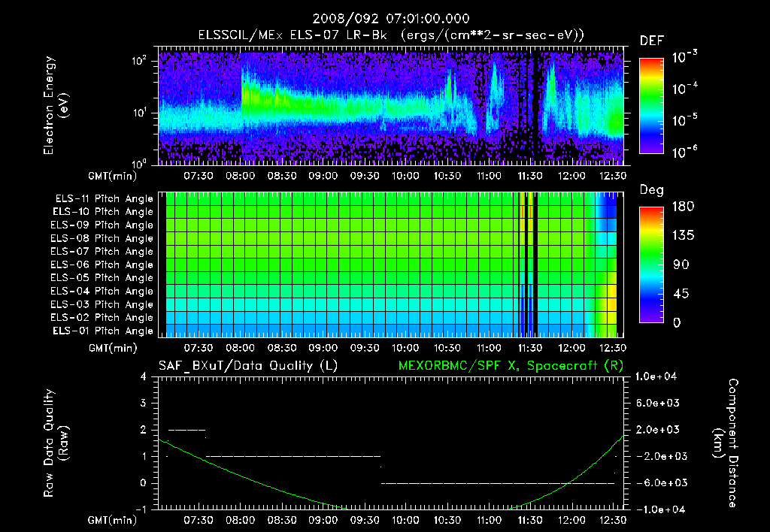Select the ELS-05 Pitch Angle row label
Image resolution: width=770 pixels, height=532 pixels.
coord(102,278)
